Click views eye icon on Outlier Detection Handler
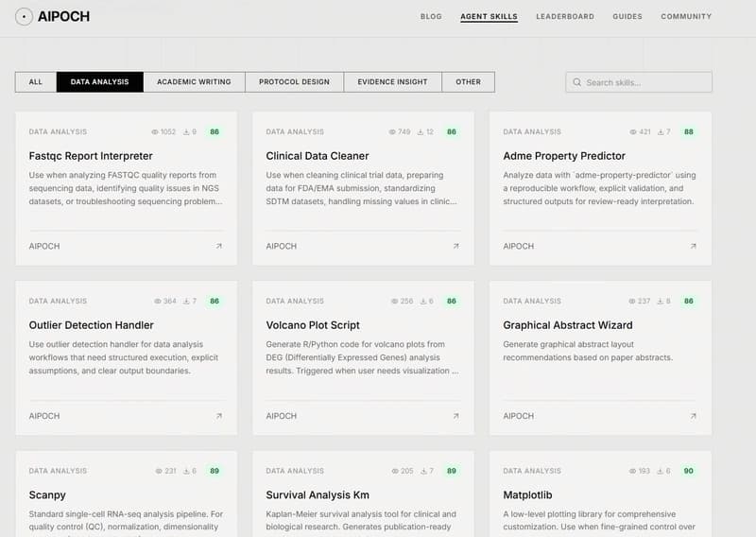756x537 pixels. tap(158, 301)
